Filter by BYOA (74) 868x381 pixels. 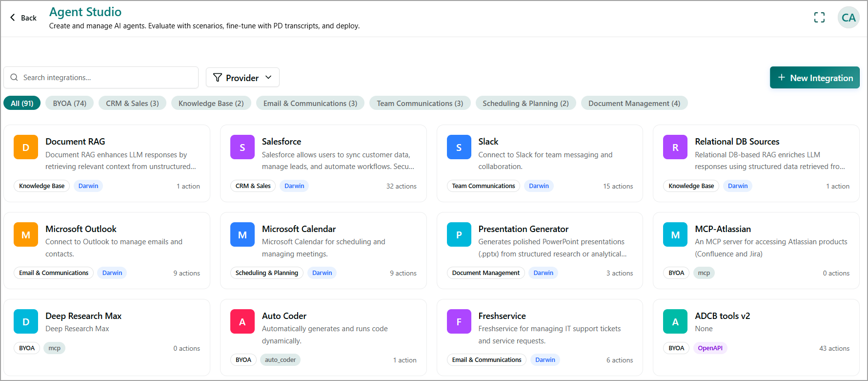coord(70,103)
